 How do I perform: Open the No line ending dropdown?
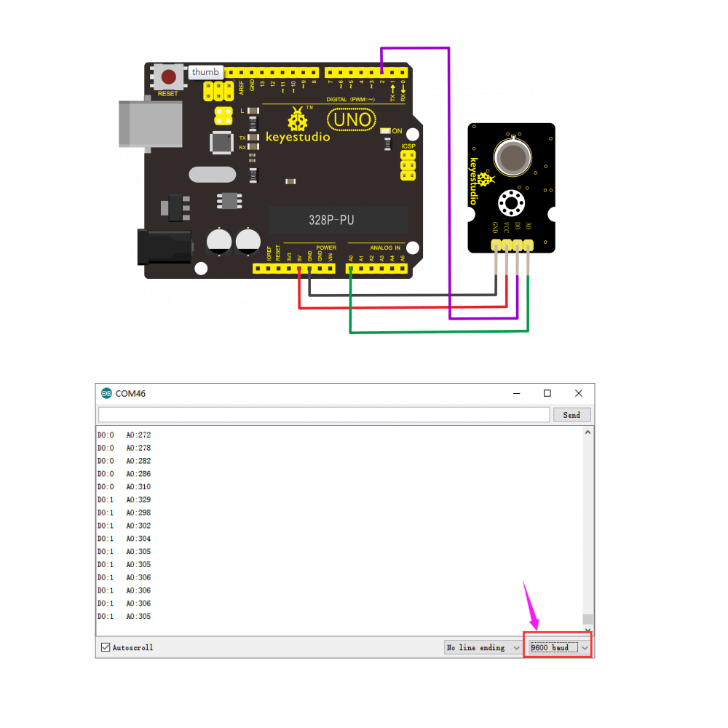483,647
